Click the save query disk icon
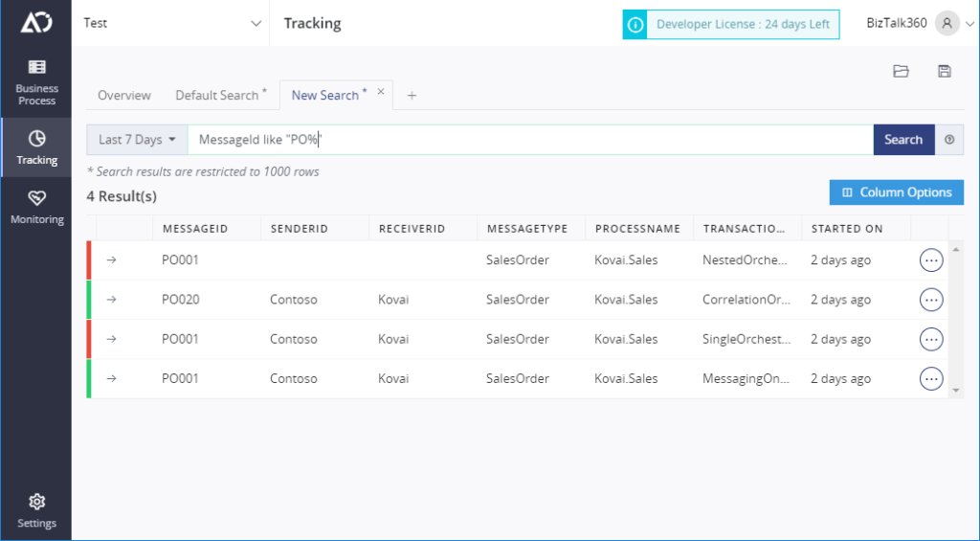The width and height of the screenshot is (980, 541). [x=945, y=71]
